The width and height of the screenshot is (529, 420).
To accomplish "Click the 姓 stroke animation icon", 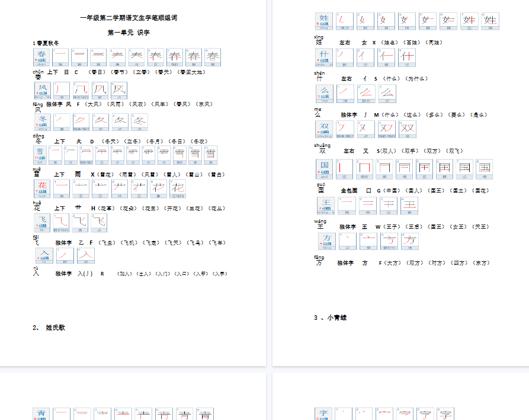I will [x=323, y=20].
